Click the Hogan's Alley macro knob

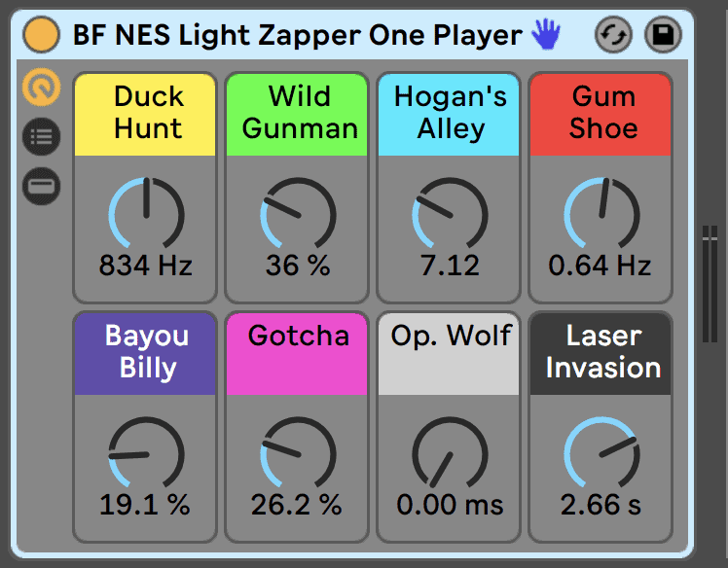click(x=450, y=213)
